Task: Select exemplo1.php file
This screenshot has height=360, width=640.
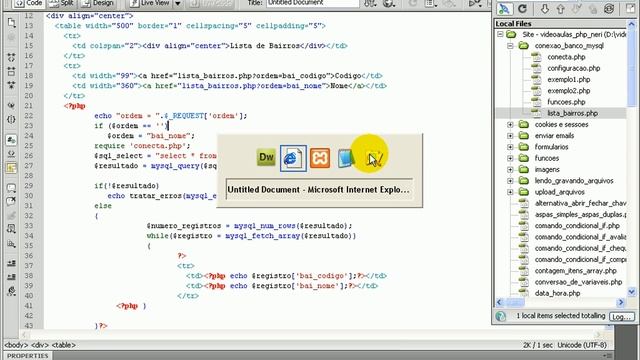Action: click(569, 80)
